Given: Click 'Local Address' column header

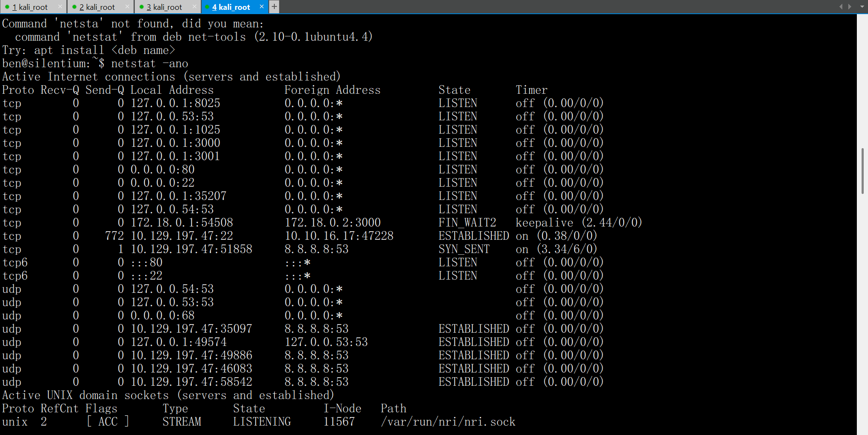Looking at the screenshot, I should pyautogui.click(x=172, y=90).
